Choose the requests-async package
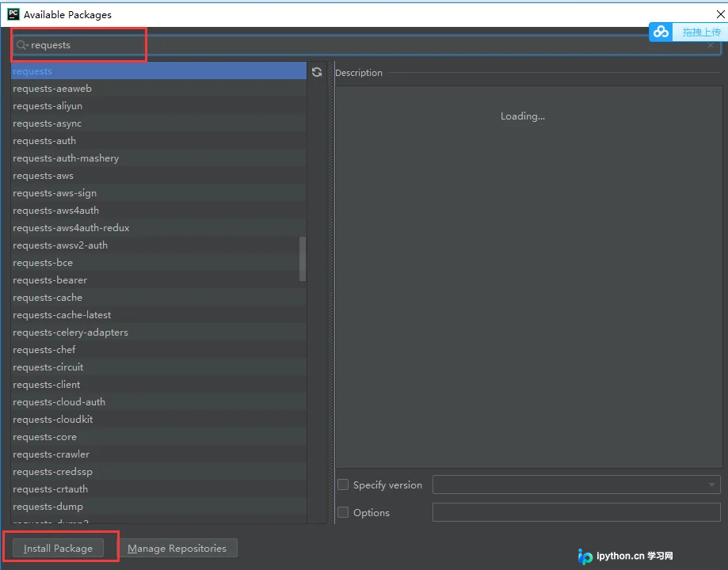This screenshot has height=570, width=728. pyautogui.click(x=158, y=123)
